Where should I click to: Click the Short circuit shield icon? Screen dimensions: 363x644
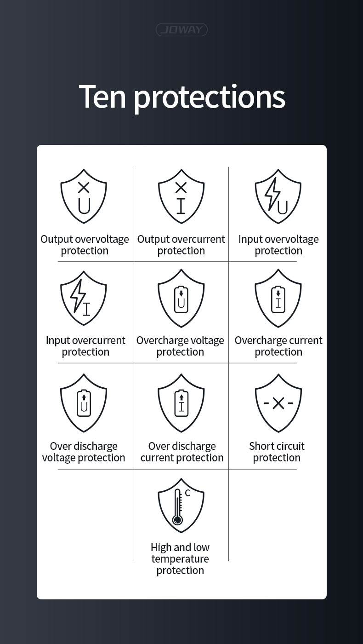tap(278, 403)
